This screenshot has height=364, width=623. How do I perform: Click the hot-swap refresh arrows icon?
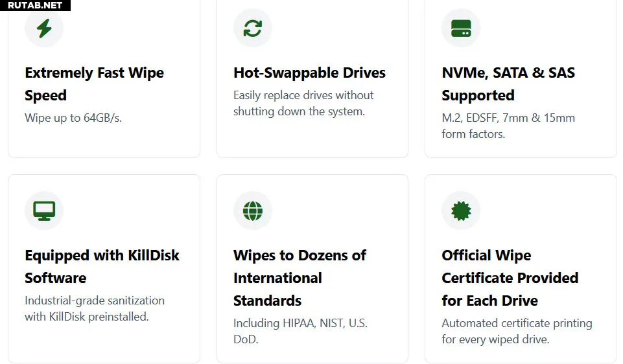click(x=252, y=28)
